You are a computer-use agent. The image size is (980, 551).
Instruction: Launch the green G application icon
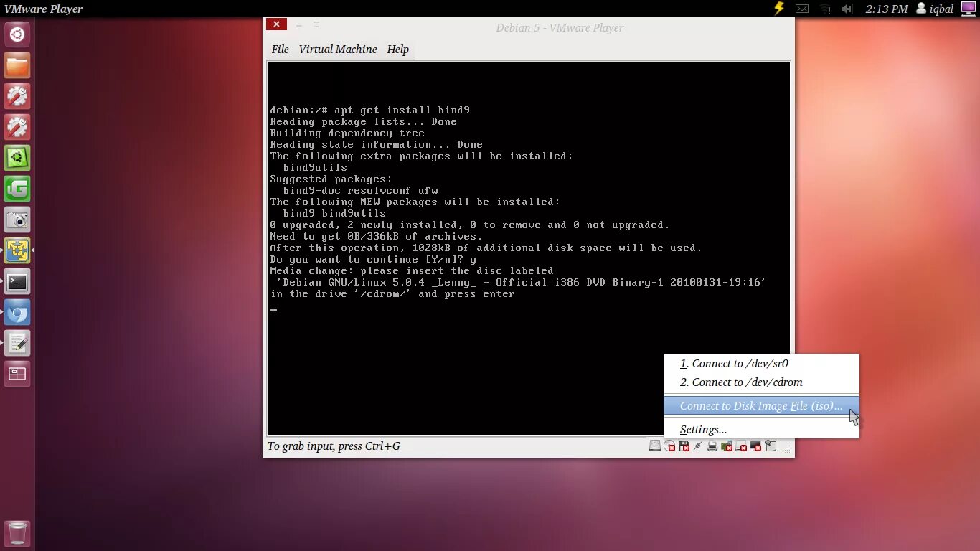pos(17,189)
